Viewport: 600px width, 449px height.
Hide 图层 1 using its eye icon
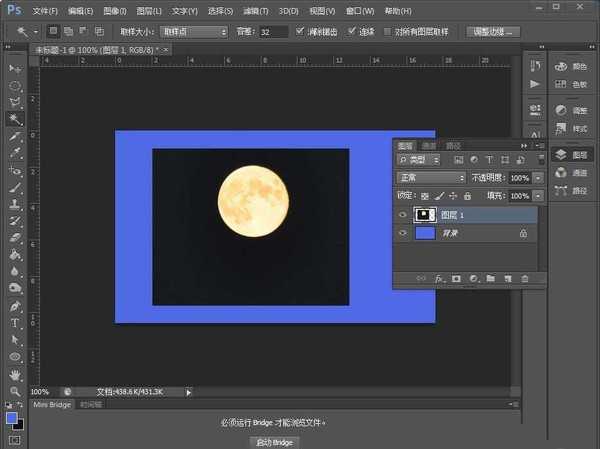click(403, 213)
